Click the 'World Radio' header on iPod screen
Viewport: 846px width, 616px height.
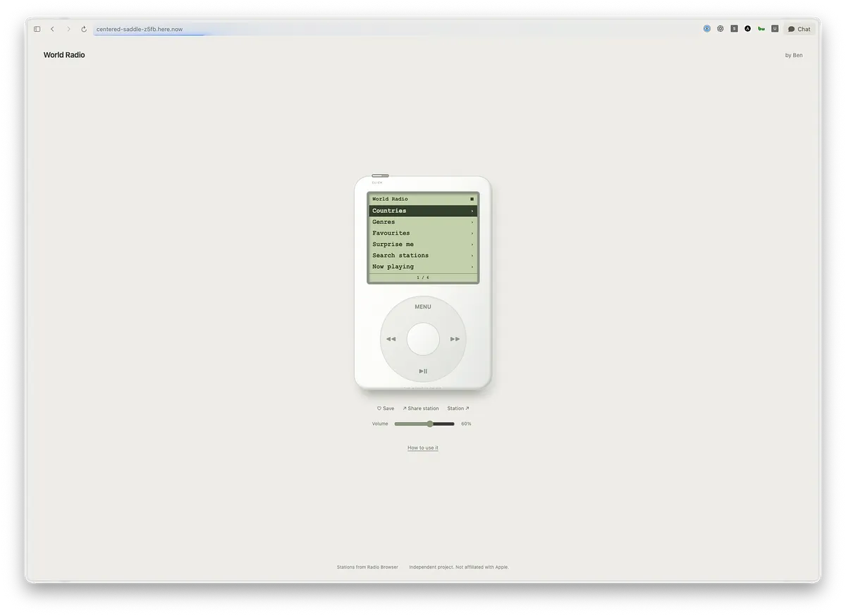pyautogui.click(x=390, y=199)
